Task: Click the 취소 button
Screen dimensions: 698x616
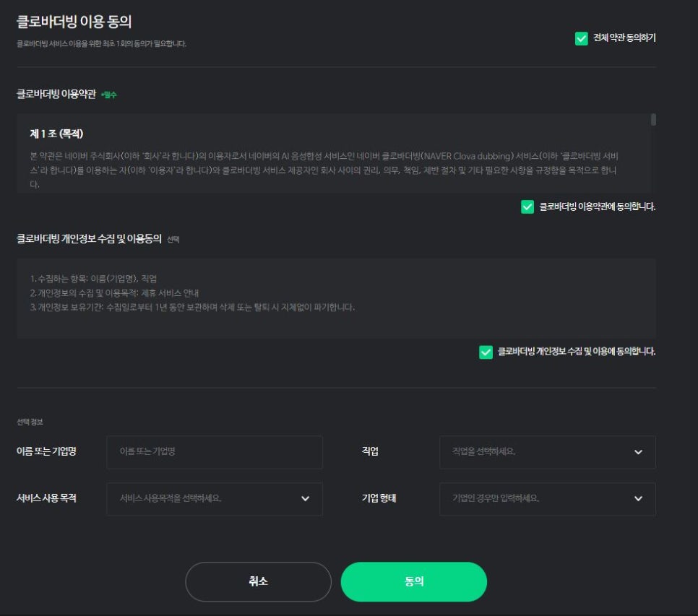Action: [258, 582]
